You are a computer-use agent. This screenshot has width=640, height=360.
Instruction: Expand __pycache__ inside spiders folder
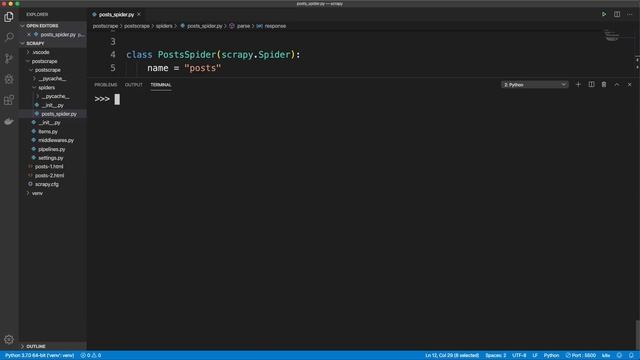[x=55, y=96]
